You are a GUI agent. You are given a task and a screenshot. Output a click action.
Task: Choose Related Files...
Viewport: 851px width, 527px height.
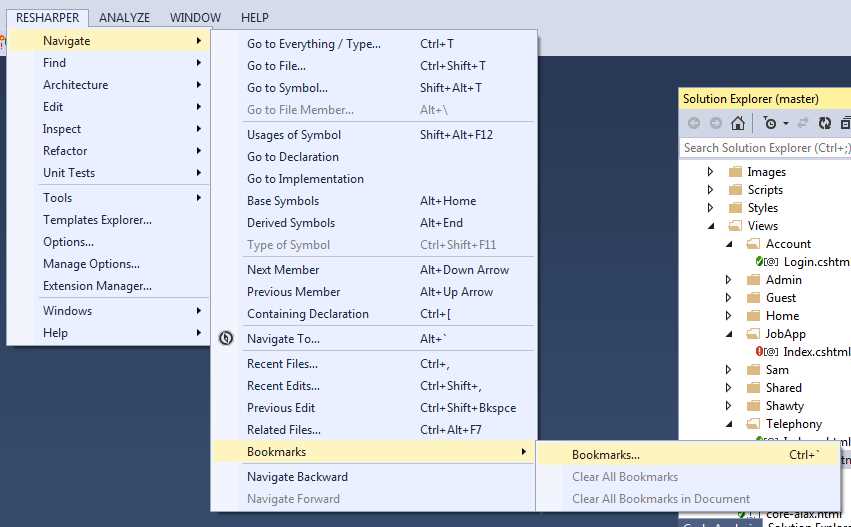point(374,430)
